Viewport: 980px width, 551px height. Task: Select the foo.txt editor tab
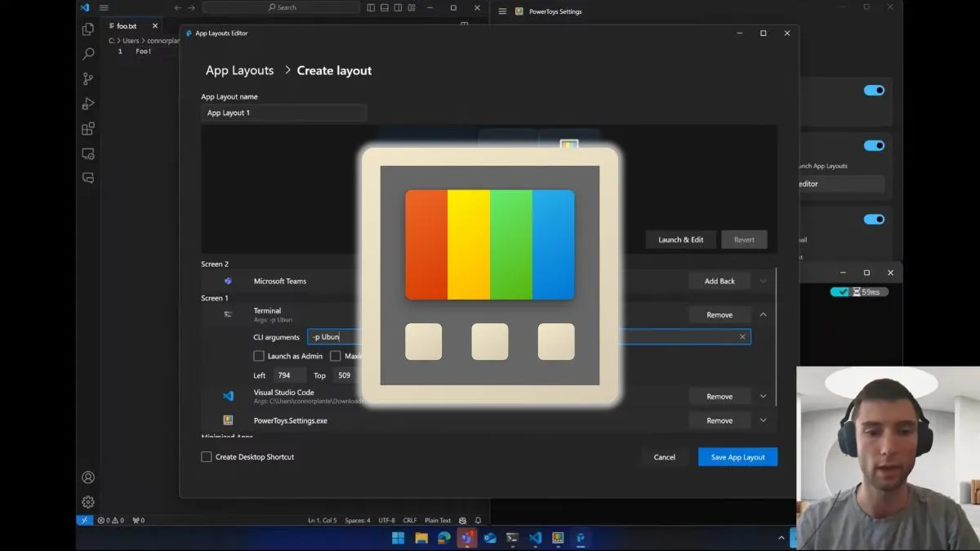[127, 26]
